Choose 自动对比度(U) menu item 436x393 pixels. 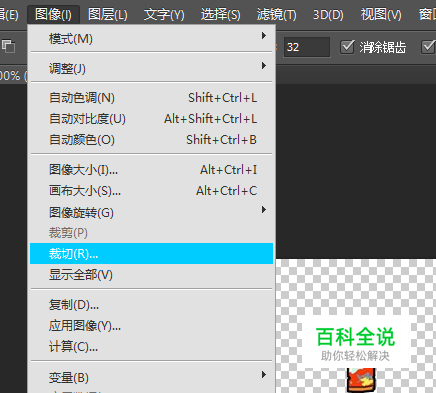tap(152, 119)
